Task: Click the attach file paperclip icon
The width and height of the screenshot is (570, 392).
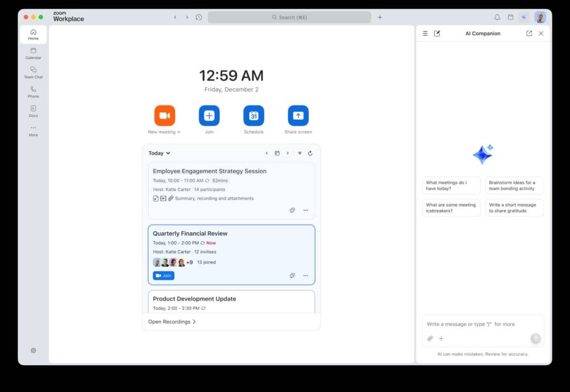Action: tap(430, 339)
